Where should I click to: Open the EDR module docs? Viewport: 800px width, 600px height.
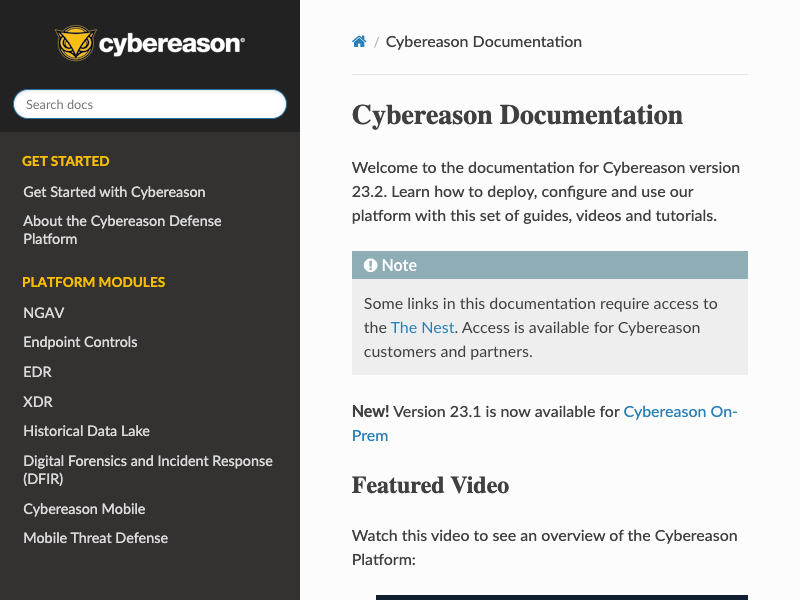tap(37, 372)
